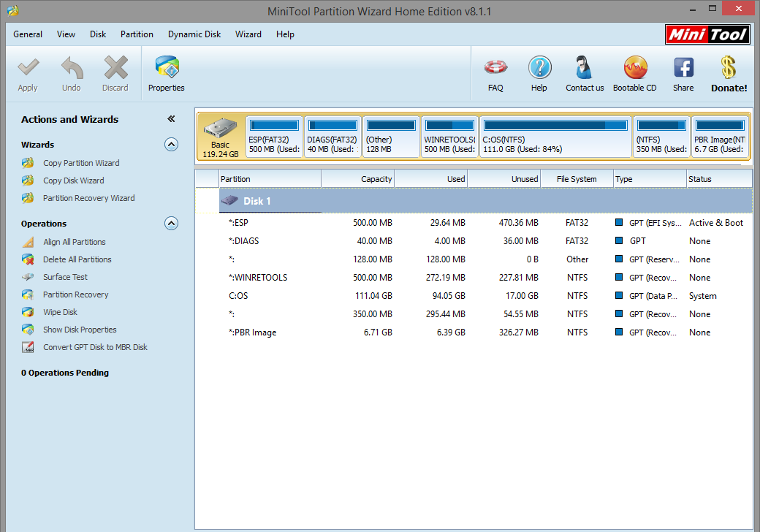
Task: Click the Convert GPT Disk to MBR icon
Action: pyautogui.click(x=28, y=347)
